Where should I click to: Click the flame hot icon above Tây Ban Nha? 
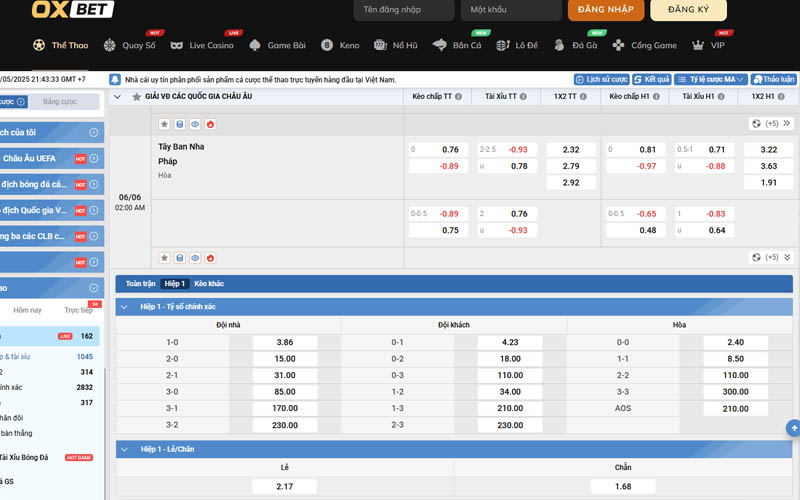click(210, 124)
